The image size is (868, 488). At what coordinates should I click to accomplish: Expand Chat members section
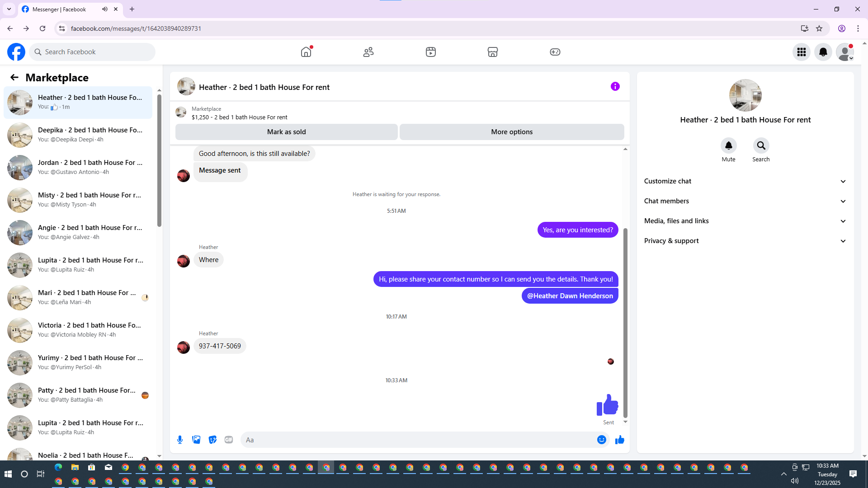pos(745,201)
